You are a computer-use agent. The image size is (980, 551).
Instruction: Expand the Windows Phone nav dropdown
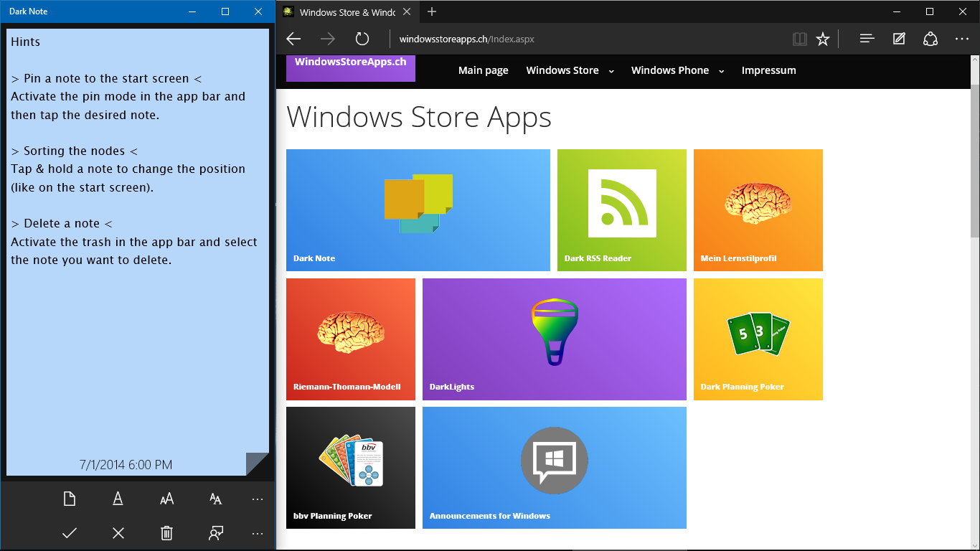pos(721,71)
